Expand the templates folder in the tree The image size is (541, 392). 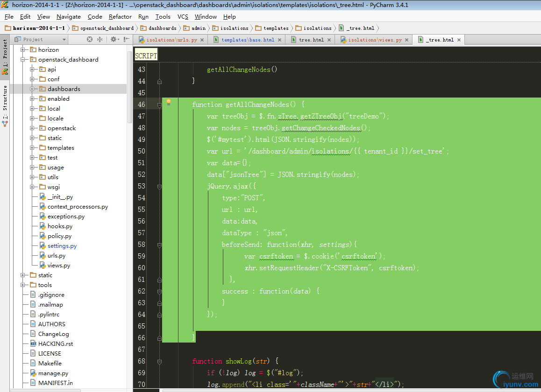point(32,147)
